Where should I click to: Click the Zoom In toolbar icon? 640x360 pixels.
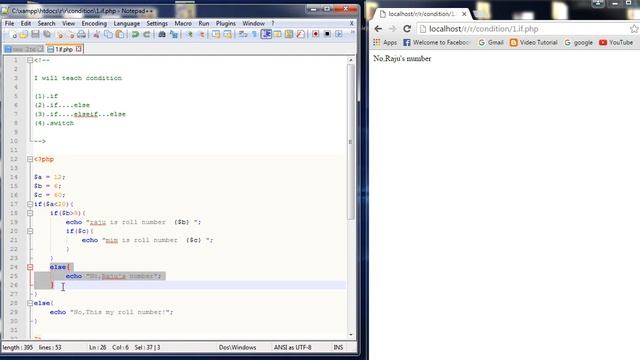coord(189,35)
